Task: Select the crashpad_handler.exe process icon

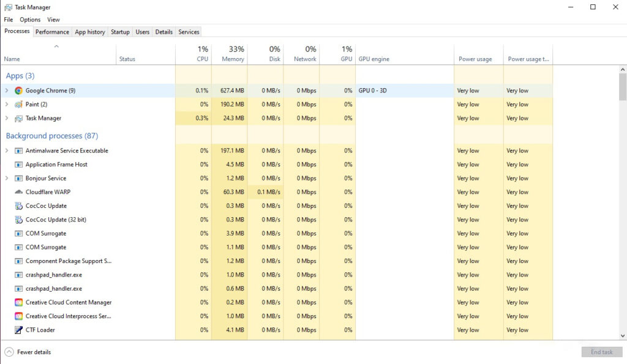Action: click(x=20, y=275)
